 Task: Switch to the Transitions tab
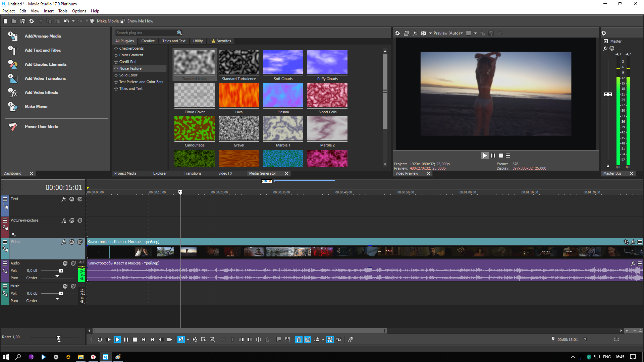193,174
